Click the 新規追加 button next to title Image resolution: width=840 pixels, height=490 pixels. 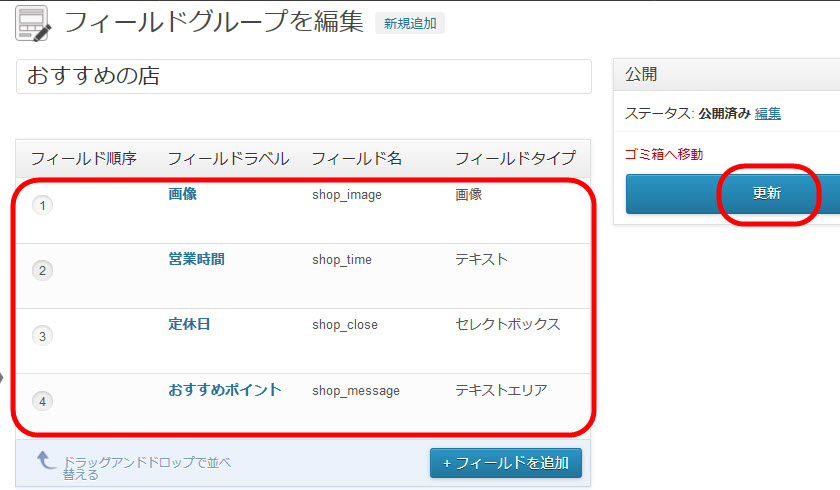(x=410, y=24)
